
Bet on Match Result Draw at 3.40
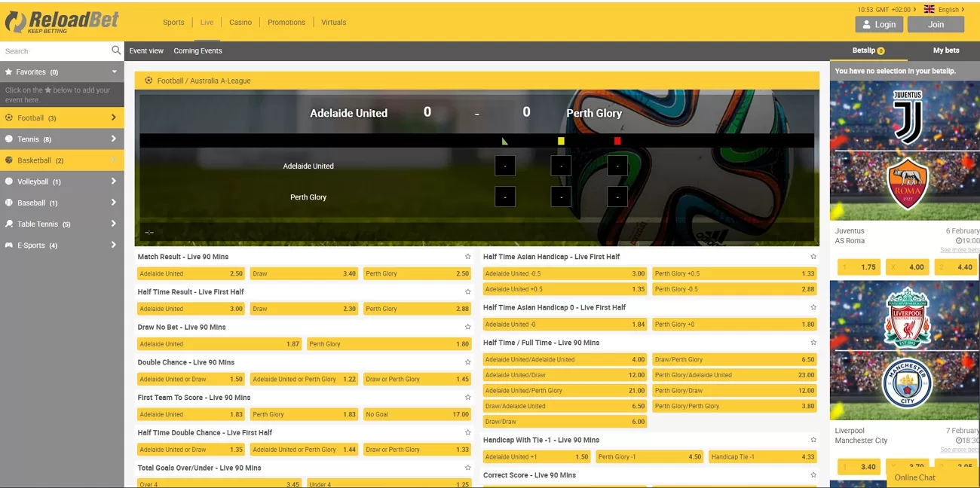(x=305, y=273)
